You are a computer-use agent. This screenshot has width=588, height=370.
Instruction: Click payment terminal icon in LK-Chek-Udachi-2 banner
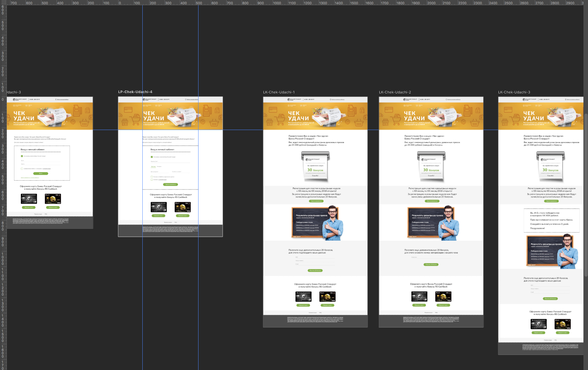click(x=468, y=110)
